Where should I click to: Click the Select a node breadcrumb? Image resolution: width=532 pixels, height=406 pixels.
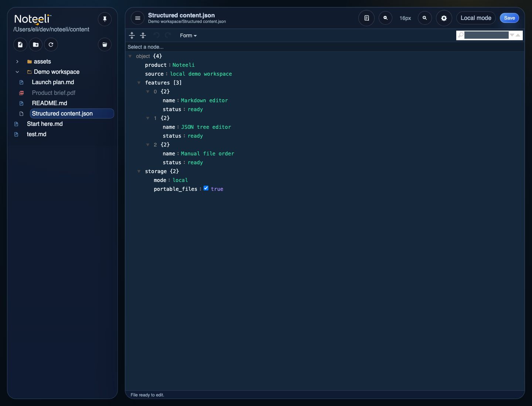pos(146,47)
